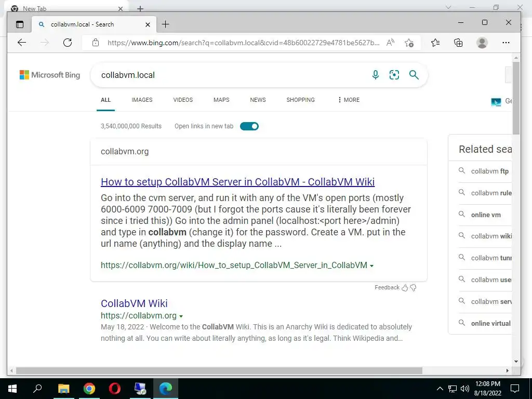
Task: Open the background Chrome window tab list
Action: point(448,7)
